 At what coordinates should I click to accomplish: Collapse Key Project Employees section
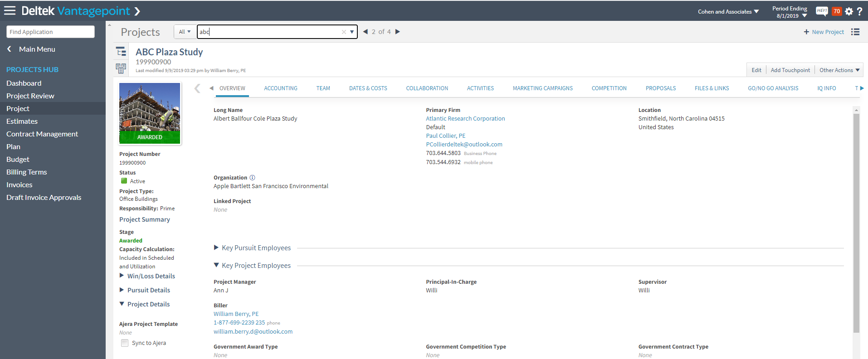pyautogui.click(x=216, y=265)
